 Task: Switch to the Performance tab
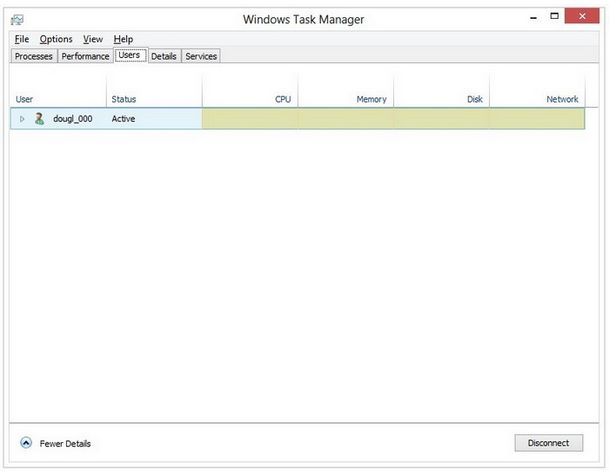coord(85,56)
